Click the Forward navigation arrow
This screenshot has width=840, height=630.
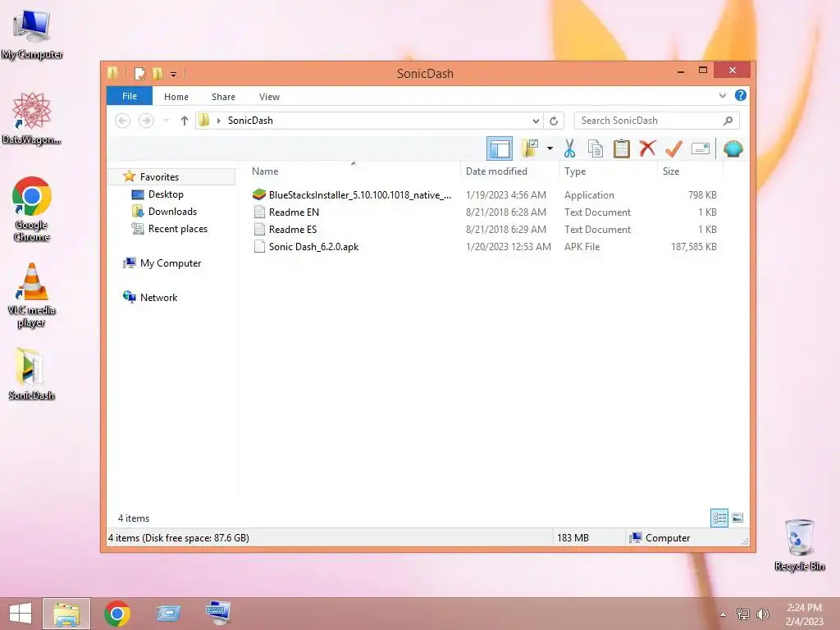[x=146, y=121]
